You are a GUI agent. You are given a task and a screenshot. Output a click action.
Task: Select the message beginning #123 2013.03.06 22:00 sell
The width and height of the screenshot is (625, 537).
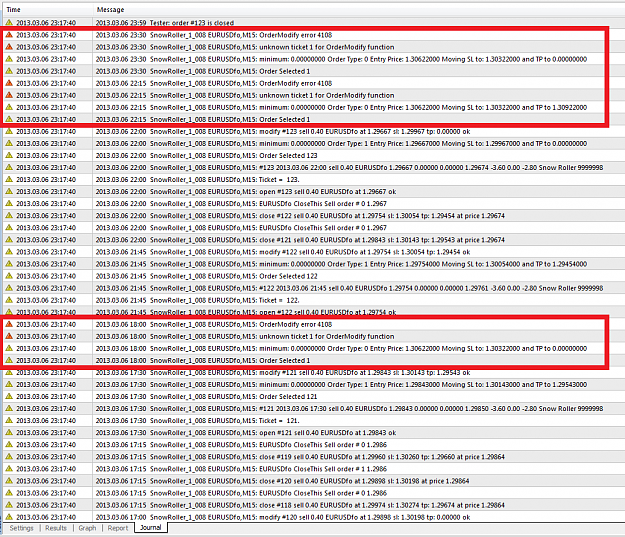(x=349, y=167)
